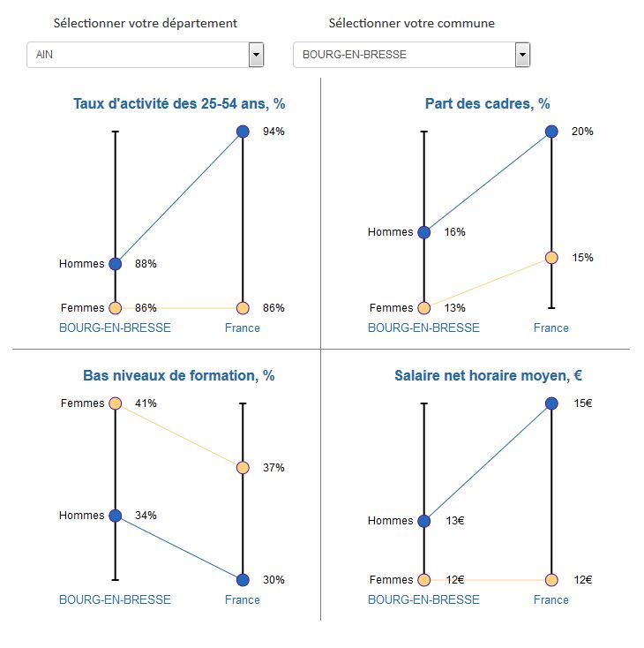Select the Hommes 13€ dot in salary chart
This screenshot has width=644, height=648.
click(423, 521)
